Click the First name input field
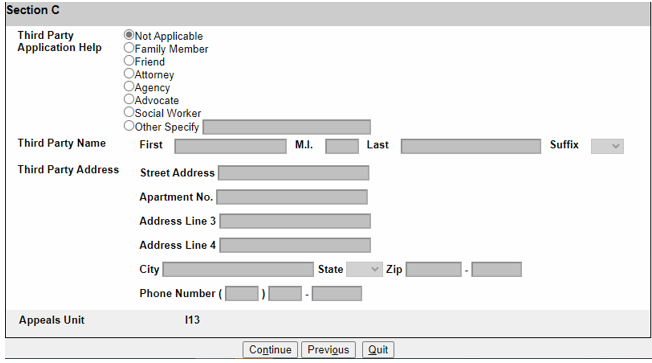This screenshot has height=363, width=652. click(230, 146)
